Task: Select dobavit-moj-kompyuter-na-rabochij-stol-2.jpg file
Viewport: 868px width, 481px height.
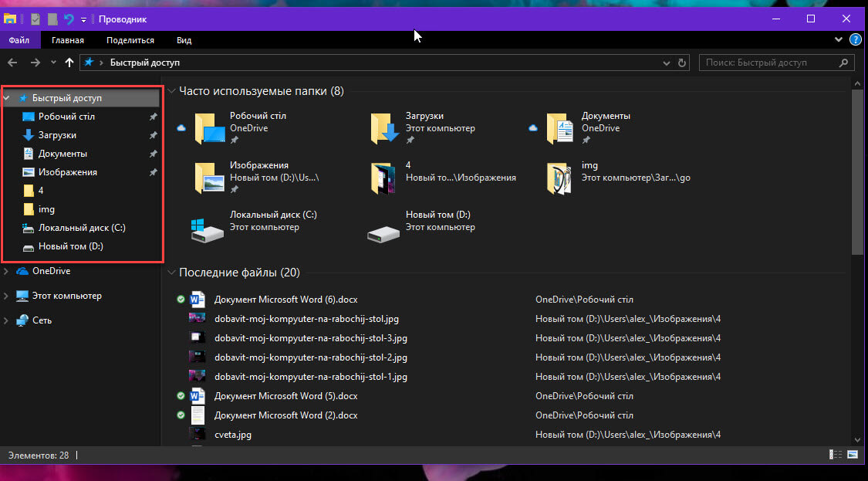Action: point(311,358)
